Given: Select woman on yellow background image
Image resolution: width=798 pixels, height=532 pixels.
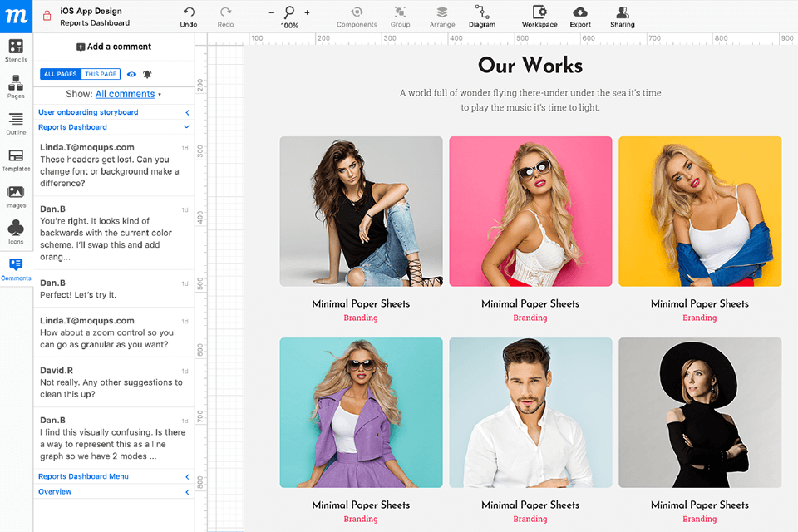Looking at the screenshot, I should [x=700, y=211].
